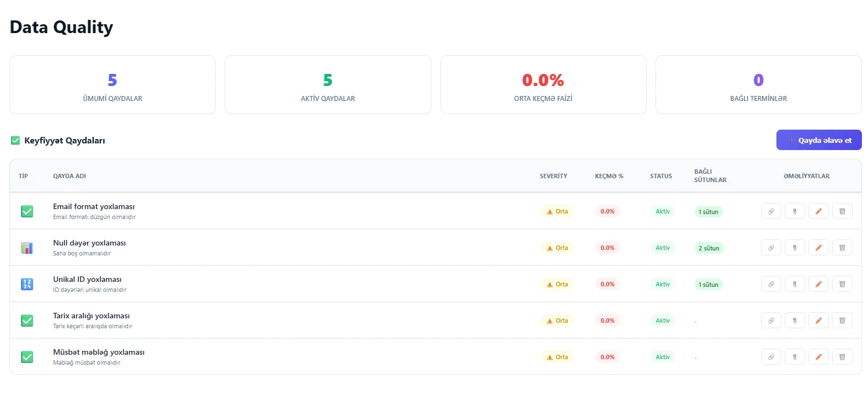The image size is (868, 395).
Task: Click icon between link and pencil, Email format row
Action: (795, 211)
